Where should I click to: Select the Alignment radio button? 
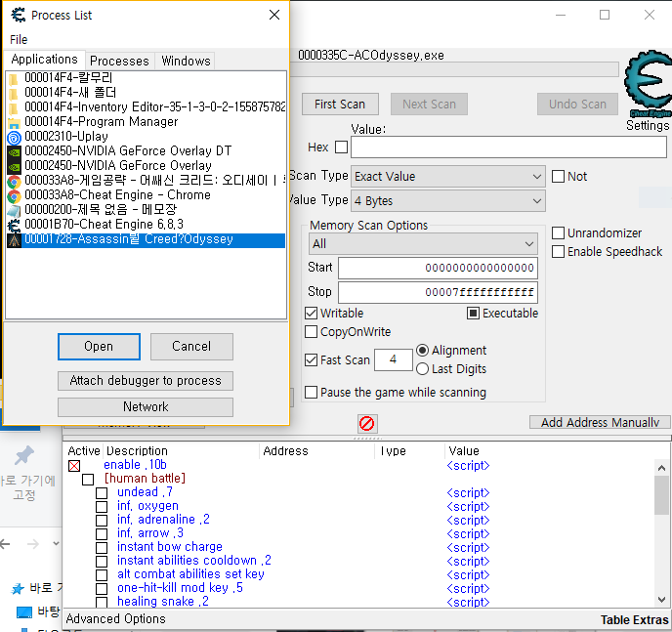click(422, 351)
